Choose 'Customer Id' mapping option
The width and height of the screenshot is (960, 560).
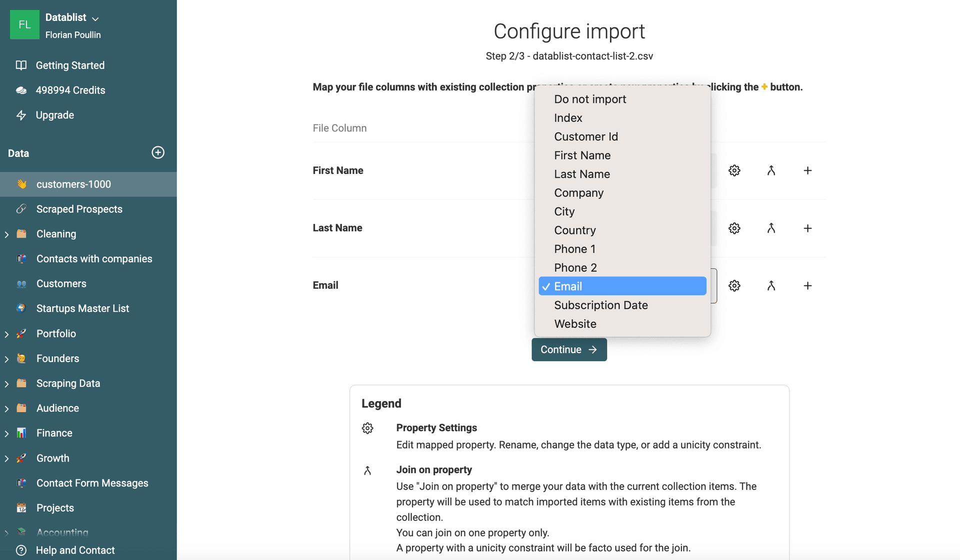(586, 136)
